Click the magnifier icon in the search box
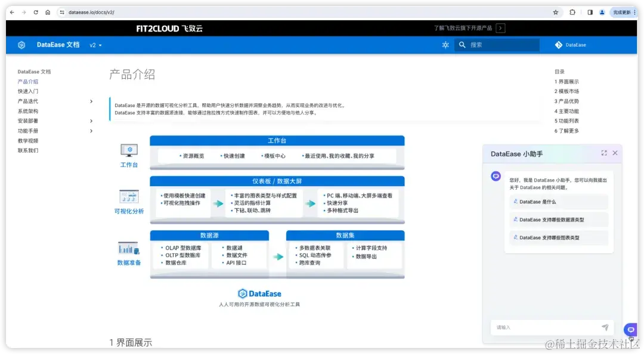The width and height of the screenshot is (644, 354). pyautogui.click(x=462, y=45)
